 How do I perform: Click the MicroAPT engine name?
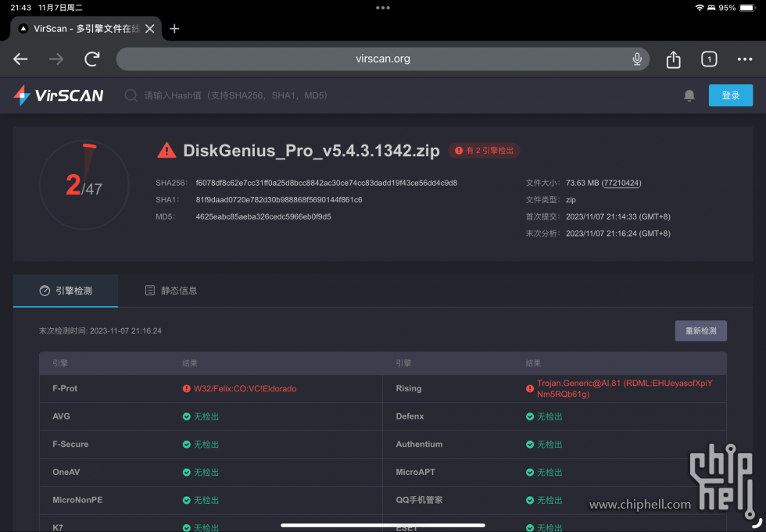click(415, 472)
